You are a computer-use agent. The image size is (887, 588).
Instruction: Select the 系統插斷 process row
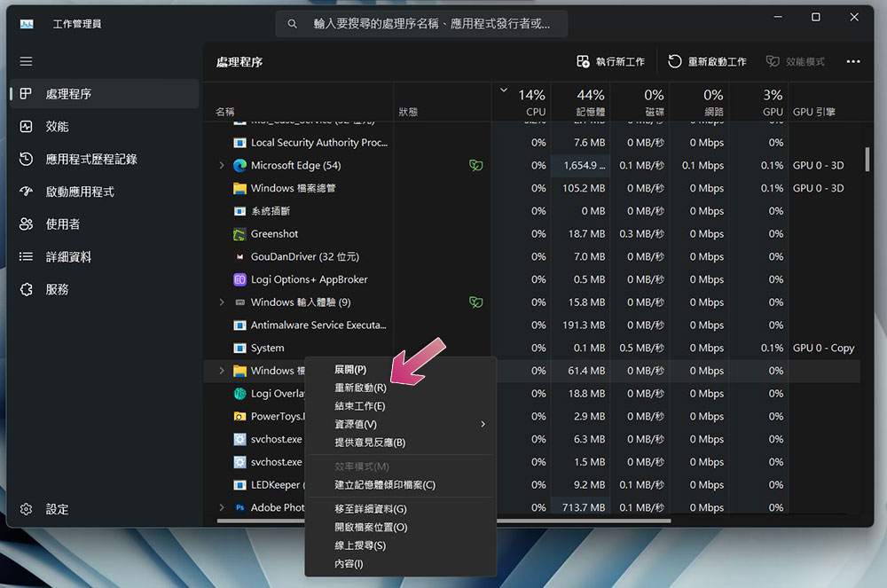pyautogui.click(x=531, y=211)
